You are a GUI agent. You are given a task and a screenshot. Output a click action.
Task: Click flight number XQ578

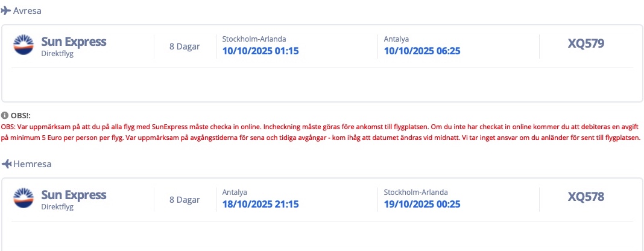tap(586, 197)
